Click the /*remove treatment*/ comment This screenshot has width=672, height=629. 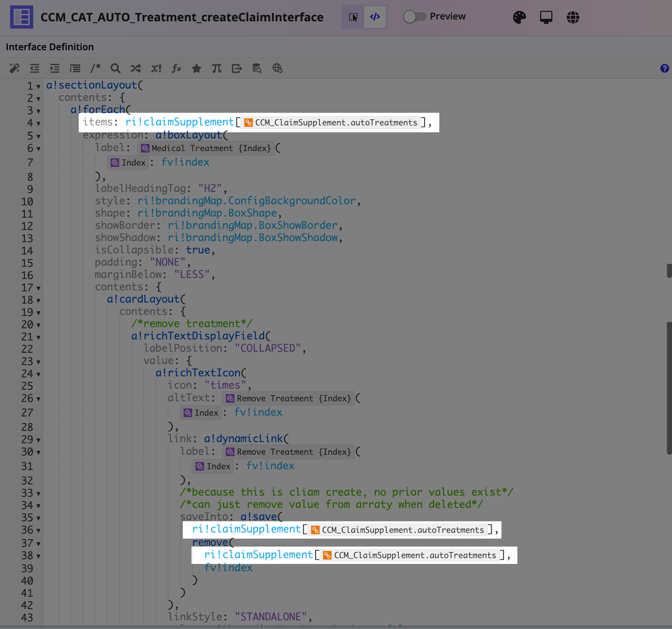(192, 324)
